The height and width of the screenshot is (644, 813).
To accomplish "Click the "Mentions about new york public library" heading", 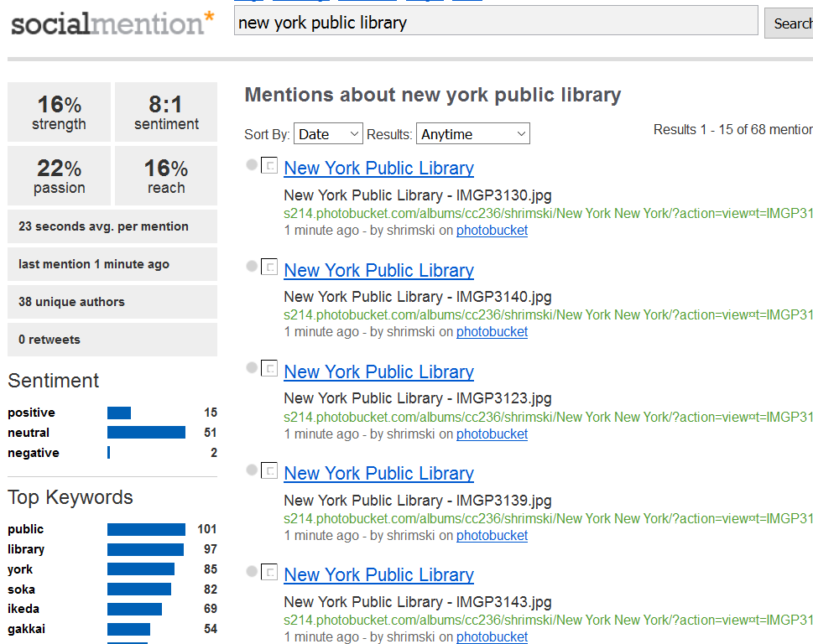I will click(433, 95).
